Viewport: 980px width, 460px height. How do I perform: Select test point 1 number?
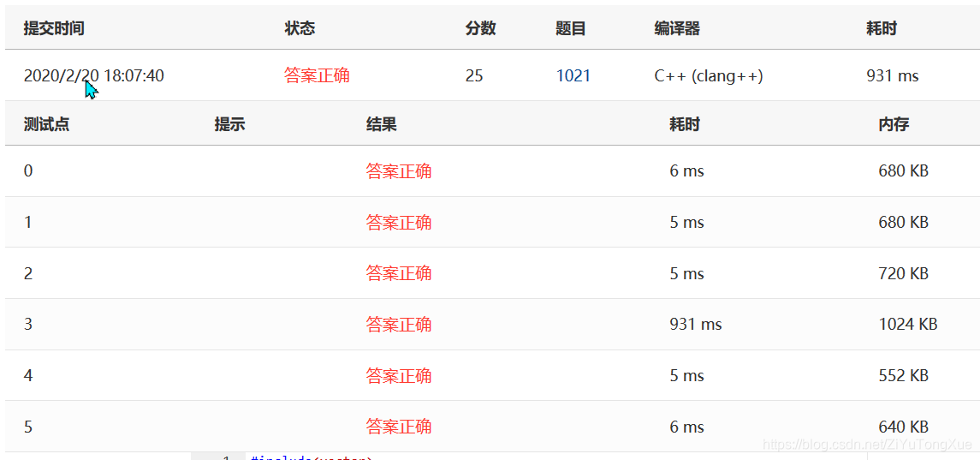point(28,222)
